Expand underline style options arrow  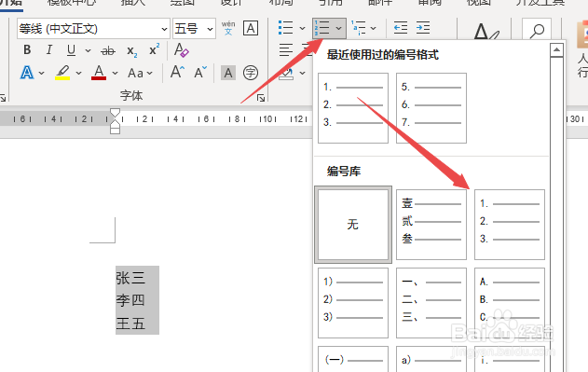(x=88, y=50)
